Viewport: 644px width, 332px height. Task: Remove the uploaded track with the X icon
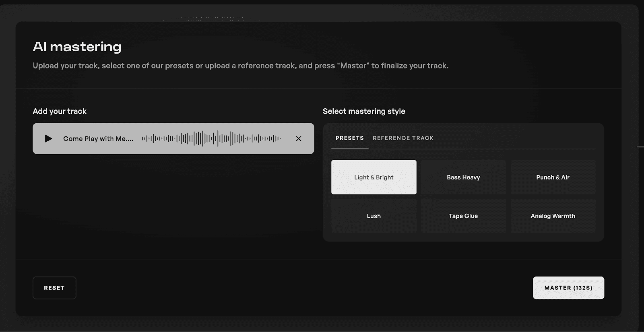pyautogui.click(x=299, y=138)
